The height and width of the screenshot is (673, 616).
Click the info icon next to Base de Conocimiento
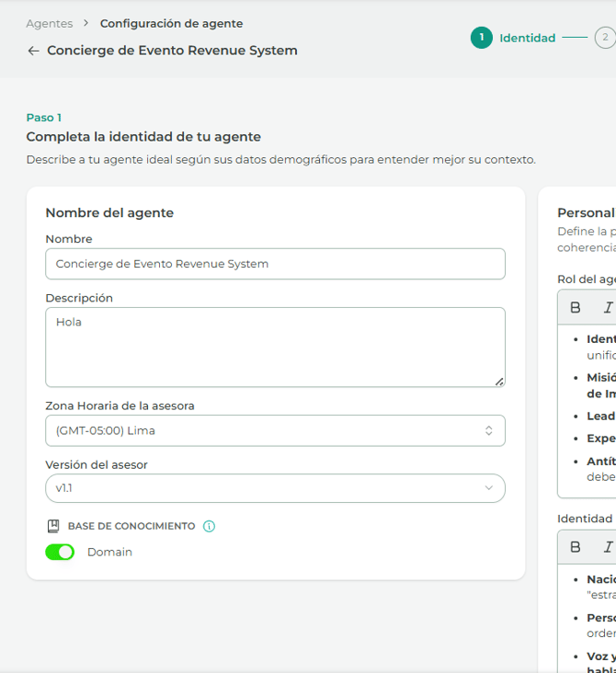coord(209,527)
